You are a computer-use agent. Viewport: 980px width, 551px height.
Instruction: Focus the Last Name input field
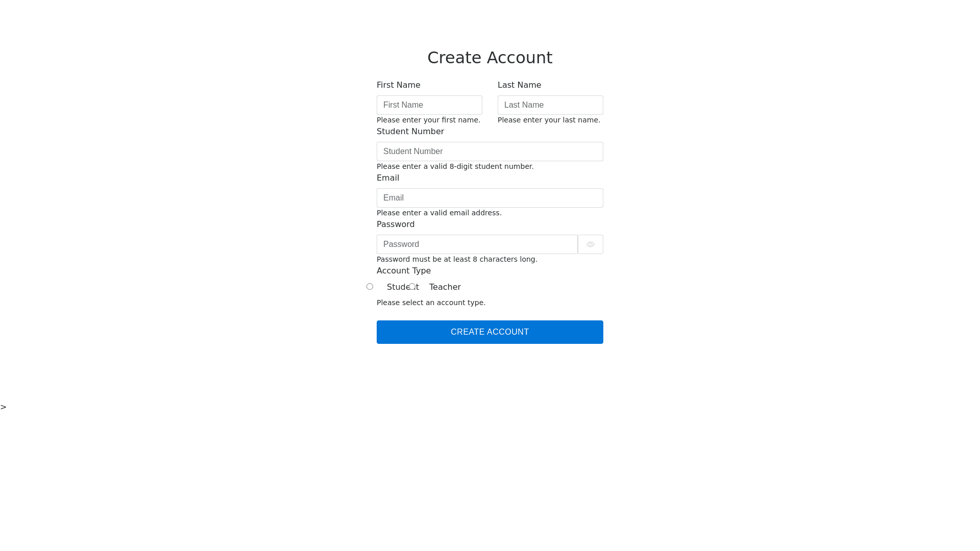550,105
